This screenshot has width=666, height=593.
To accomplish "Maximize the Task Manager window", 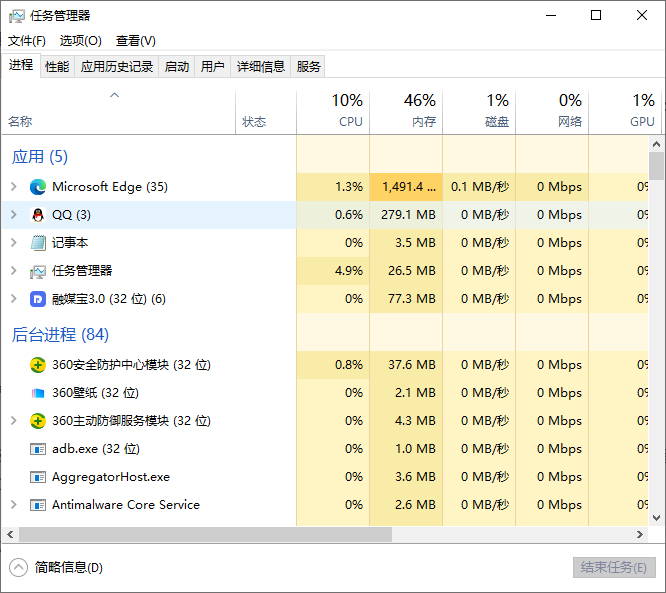I will point(596,15).
